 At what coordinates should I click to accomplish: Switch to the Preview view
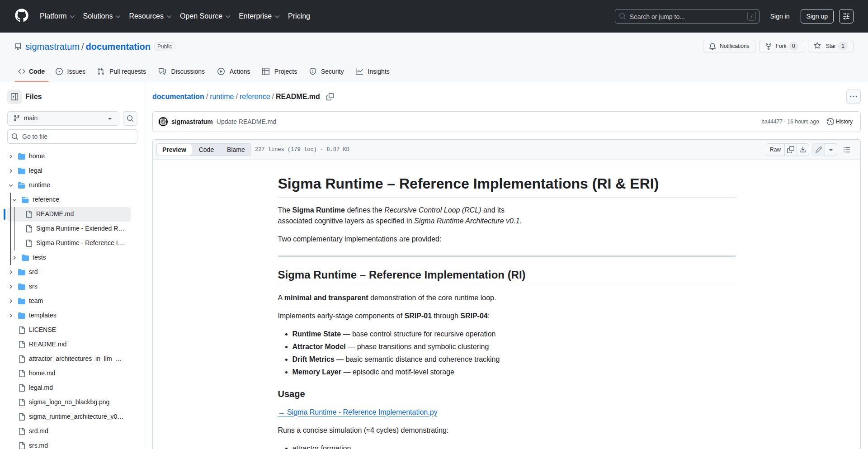[x=174, y=150]
